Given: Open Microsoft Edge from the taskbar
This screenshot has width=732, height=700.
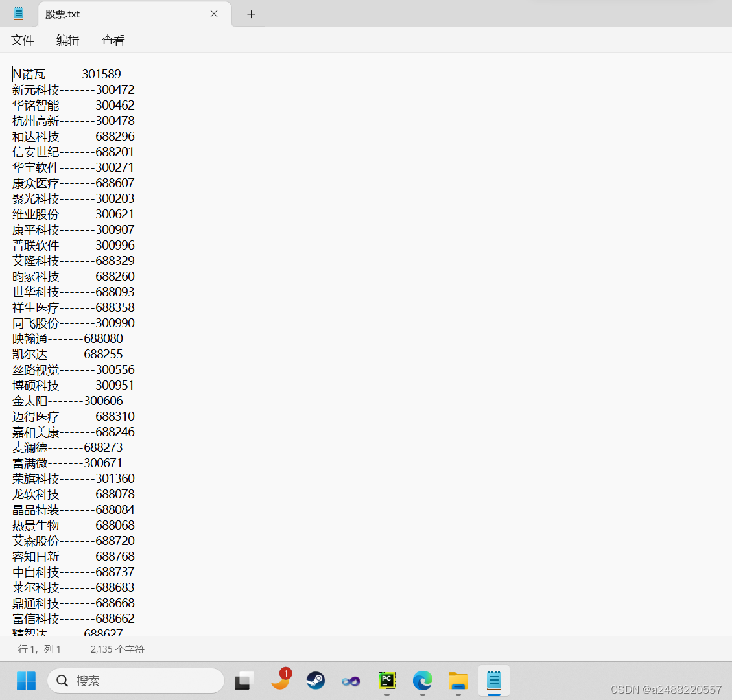Looking at the screenshot, I should 422,681.
